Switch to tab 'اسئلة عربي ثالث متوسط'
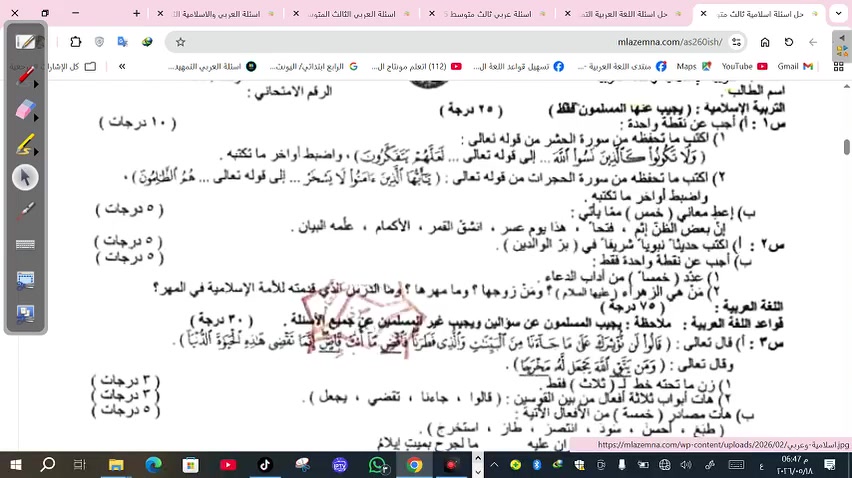The height and width of the screenshot is (478, 852). point(488,14)
